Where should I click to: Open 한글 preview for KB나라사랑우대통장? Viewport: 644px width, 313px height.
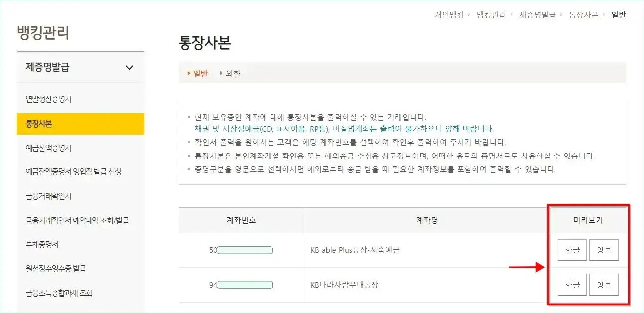(x=572, y=284)
